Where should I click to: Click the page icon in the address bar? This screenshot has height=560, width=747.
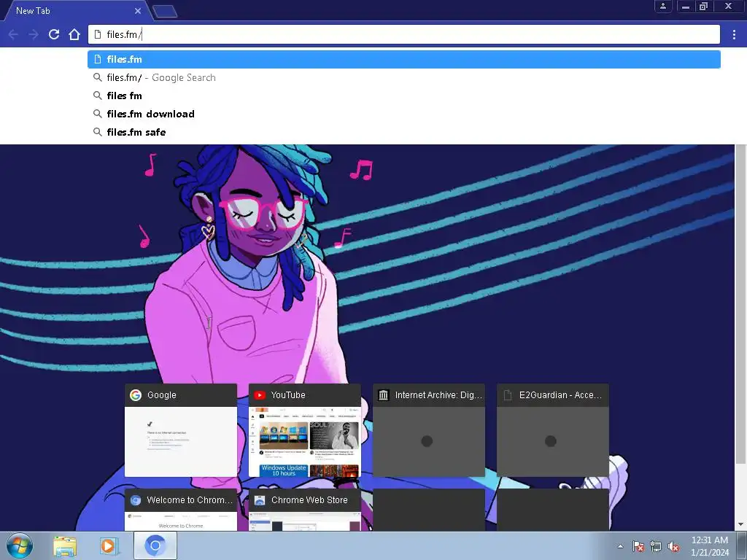98,34
